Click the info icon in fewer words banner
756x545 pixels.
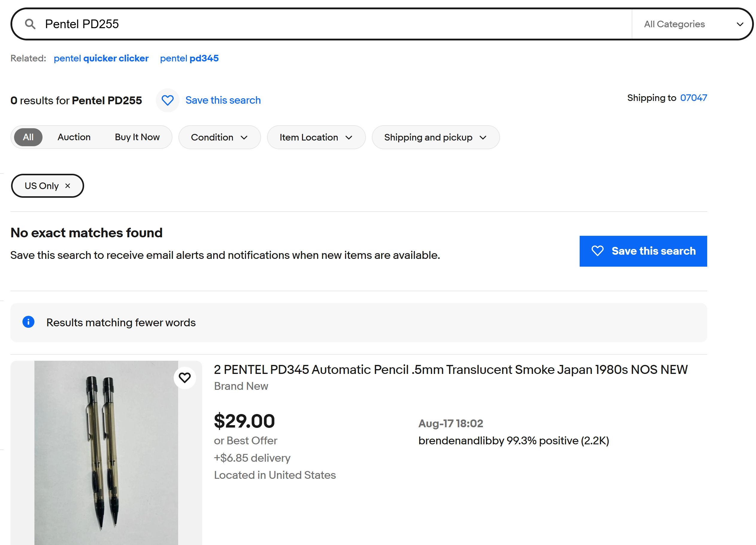coord(28,322)
